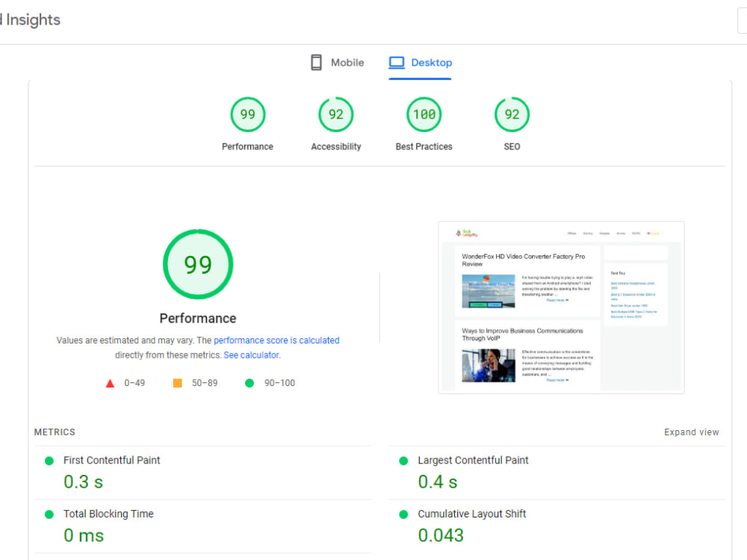Click green dot beside Largest Contentful Paint
Screen dimensions: 747x560
(403, 461)
